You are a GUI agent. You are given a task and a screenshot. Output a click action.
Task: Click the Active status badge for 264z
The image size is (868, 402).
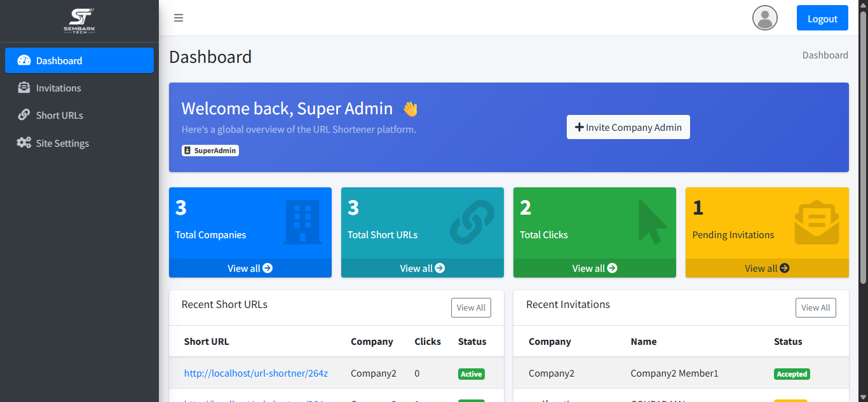point(471,374)
